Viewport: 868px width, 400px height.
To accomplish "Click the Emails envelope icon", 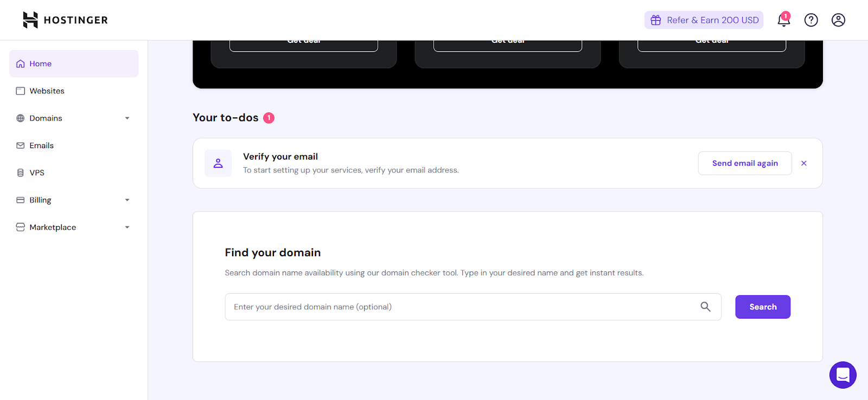I will click(21, 145).
